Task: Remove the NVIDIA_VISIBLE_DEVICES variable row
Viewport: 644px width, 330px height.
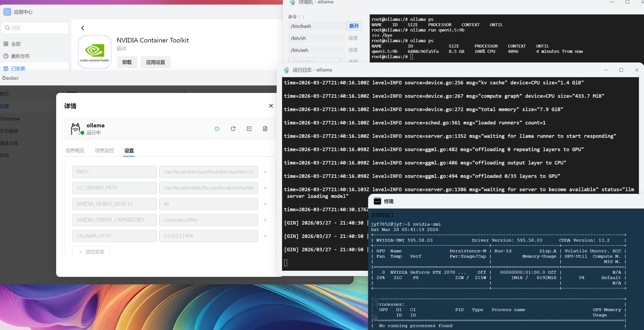Action: (x=265, y=204)
